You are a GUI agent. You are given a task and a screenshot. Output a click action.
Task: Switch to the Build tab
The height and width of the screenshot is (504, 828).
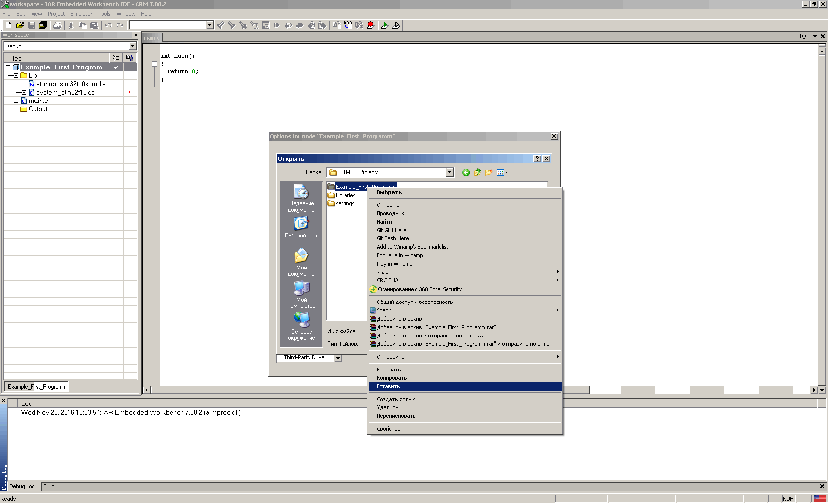(49, 486)
